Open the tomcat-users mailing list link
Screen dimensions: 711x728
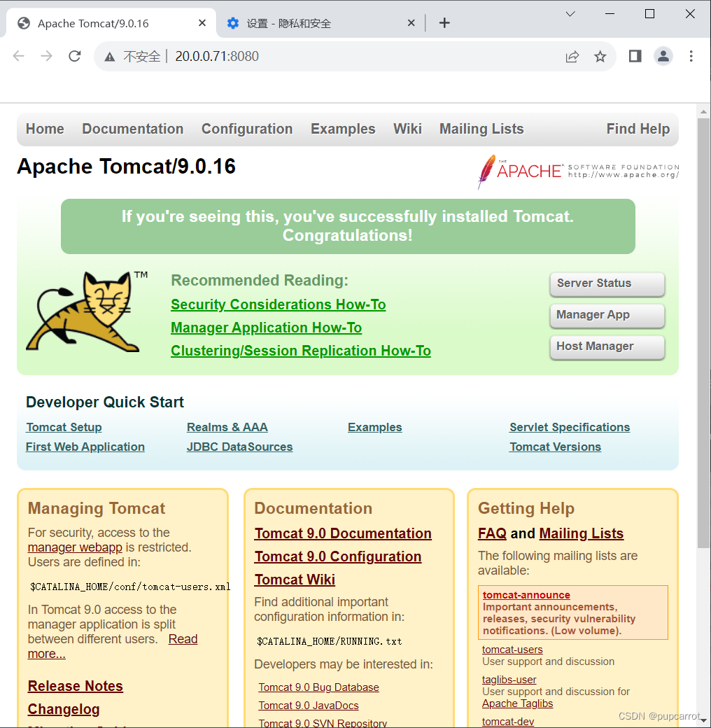512,650
